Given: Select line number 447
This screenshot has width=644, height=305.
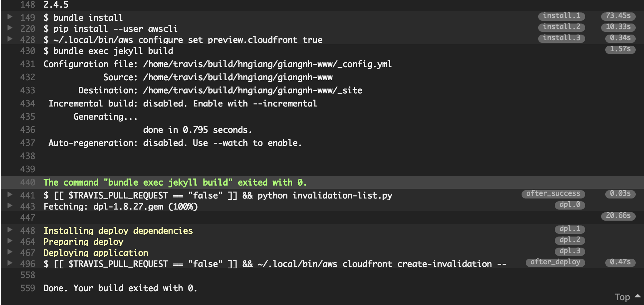Looking at the screenshot, I should [x=28, y=218].
